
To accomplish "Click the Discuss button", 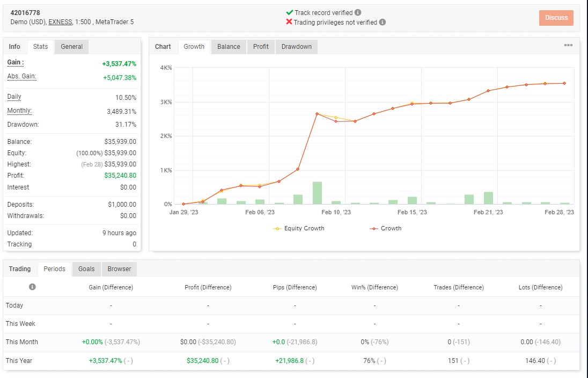I will click(x=556, y=18).
